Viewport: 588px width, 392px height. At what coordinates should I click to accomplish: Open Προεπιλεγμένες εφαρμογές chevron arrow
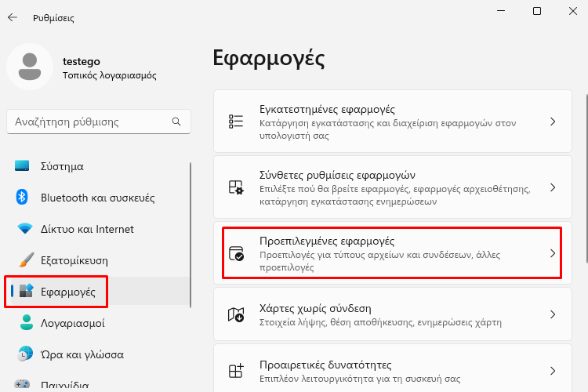pos(553,253)
